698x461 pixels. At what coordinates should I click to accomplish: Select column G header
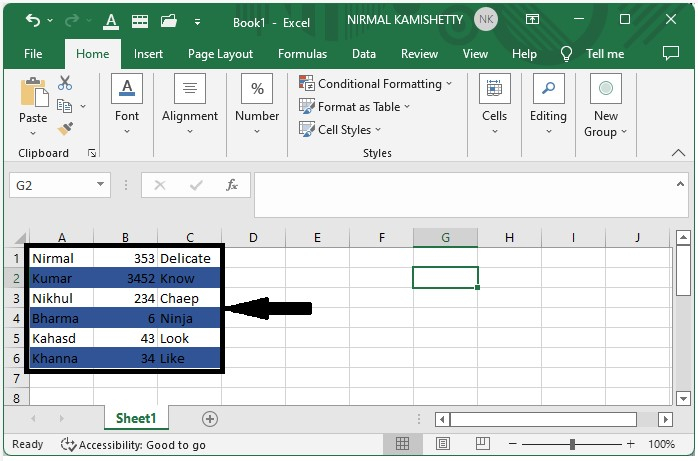tap(445, 238)
